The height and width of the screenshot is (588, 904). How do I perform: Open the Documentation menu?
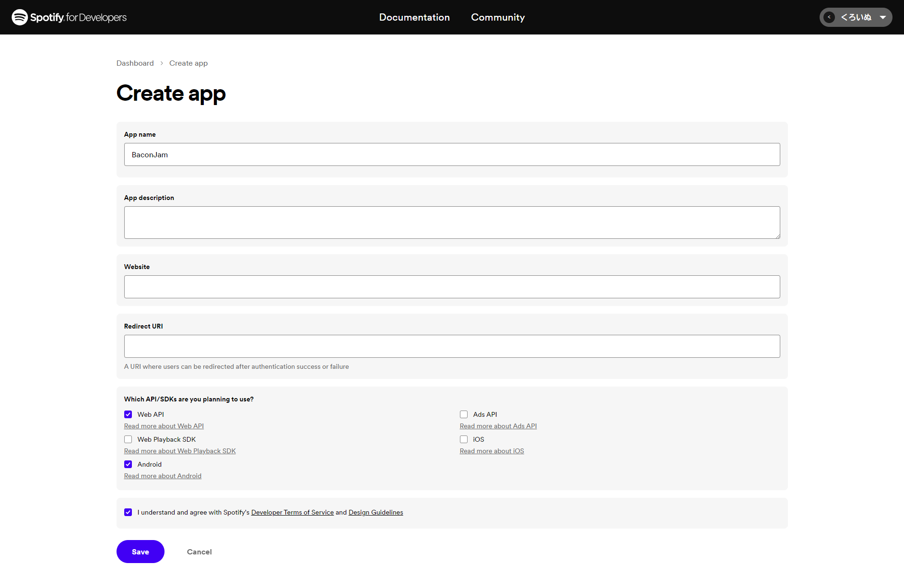tap(414, 17)
